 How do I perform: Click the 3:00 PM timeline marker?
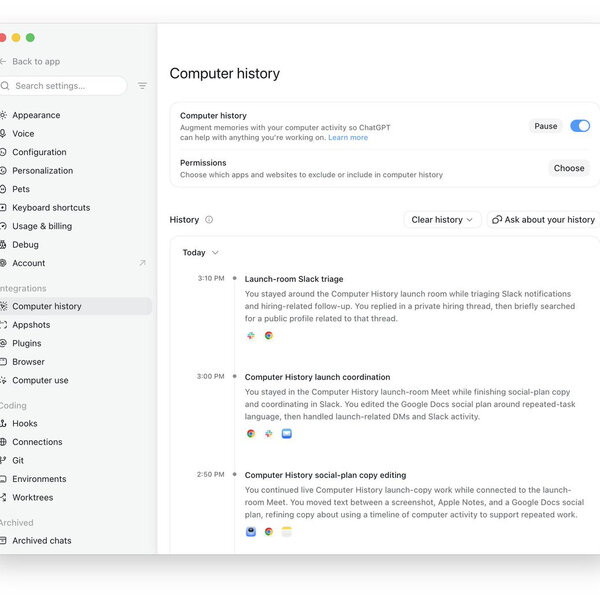pyautogui.click(x=235, y=376)
